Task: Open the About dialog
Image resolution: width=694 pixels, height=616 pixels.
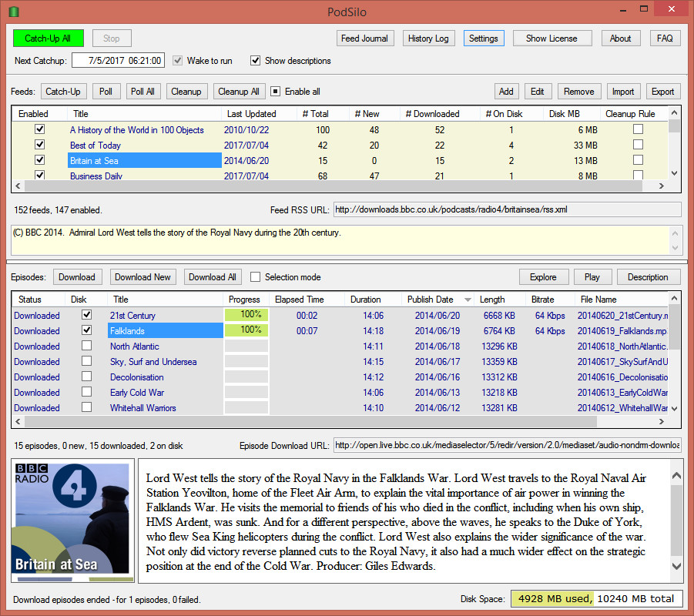Action: click(x=621, y=38)
